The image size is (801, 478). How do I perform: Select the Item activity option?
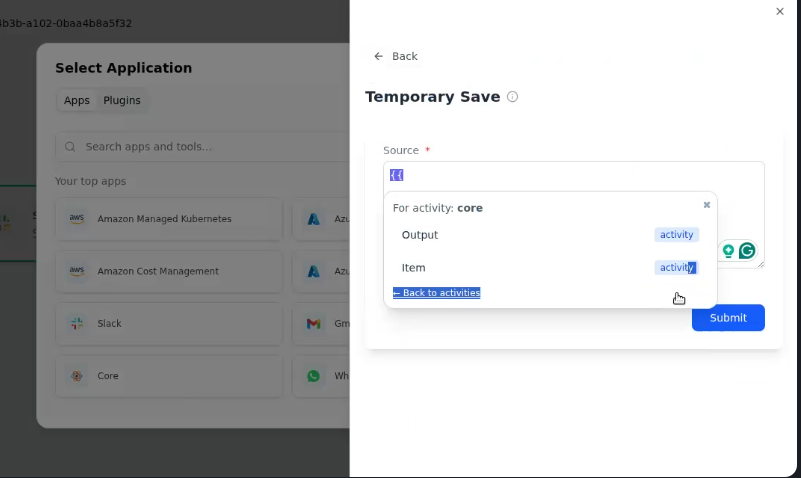pos(550,268)
